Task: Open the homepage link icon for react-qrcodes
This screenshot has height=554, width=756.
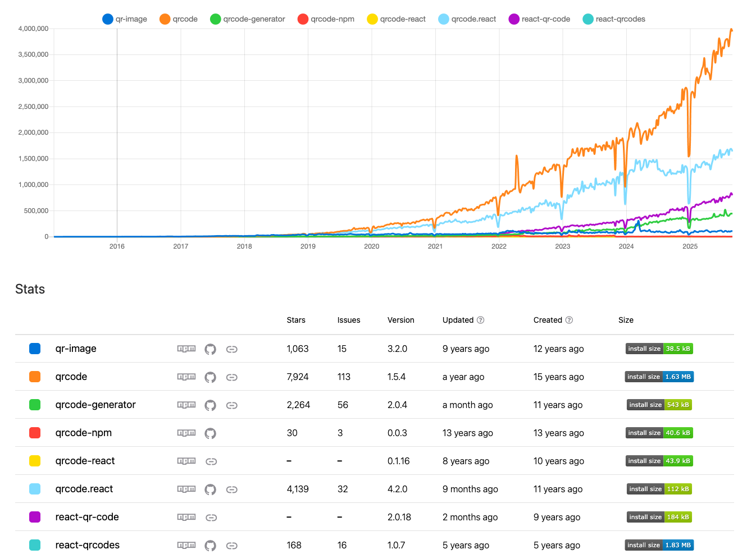Action: [231, 546]
